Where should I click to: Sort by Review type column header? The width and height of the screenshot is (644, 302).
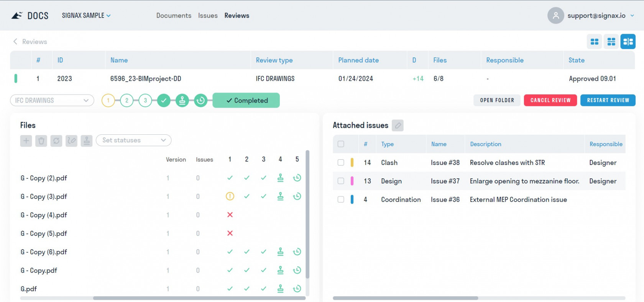274,60
